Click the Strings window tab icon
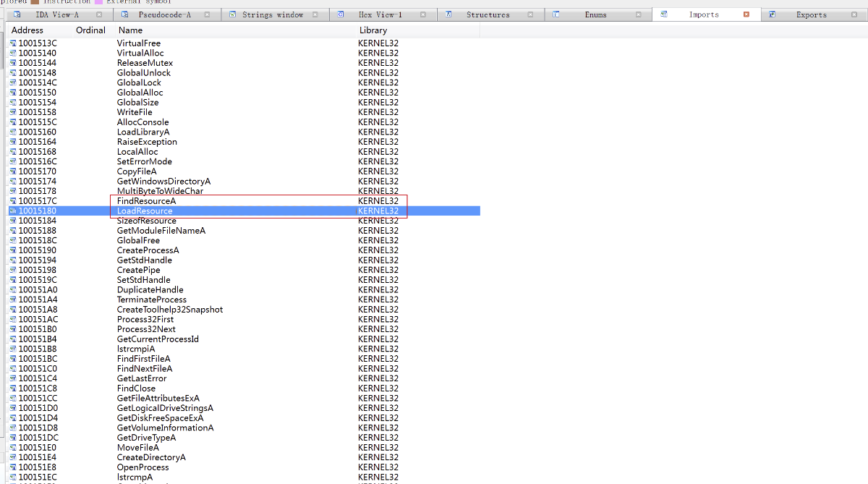Viewport: 868px width, 484px height. pyautogui.click(x=231, y=14)
